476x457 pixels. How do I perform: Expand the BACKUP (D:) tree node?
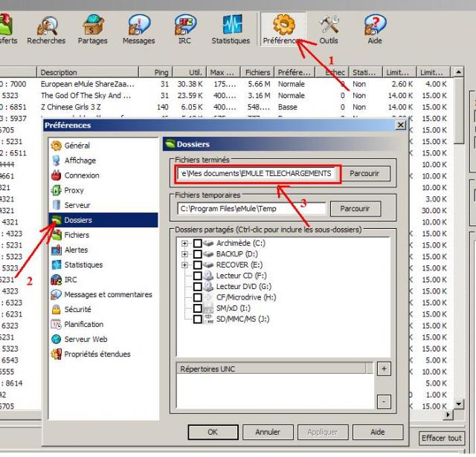click(x=184, y=254)
